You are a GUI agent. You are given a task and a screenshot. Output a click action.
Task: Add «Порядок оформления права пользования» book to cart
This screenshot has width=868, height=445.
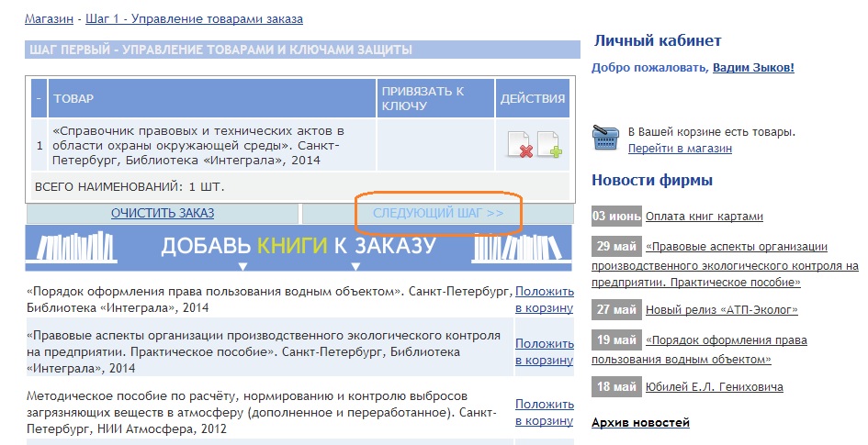544,299
